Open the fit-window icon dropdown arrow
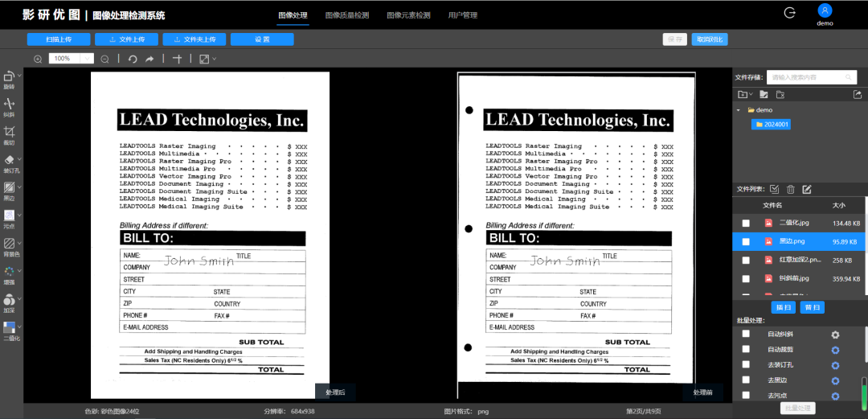The width and height of the screenshot is (868, 419). click(215, 59)
